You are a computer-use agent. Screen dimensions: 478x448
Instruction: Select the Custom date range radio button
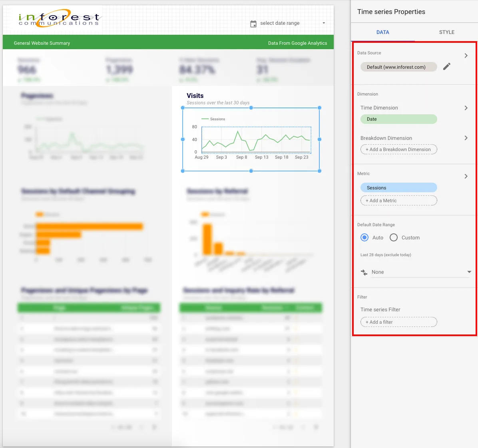pos(394,237)
